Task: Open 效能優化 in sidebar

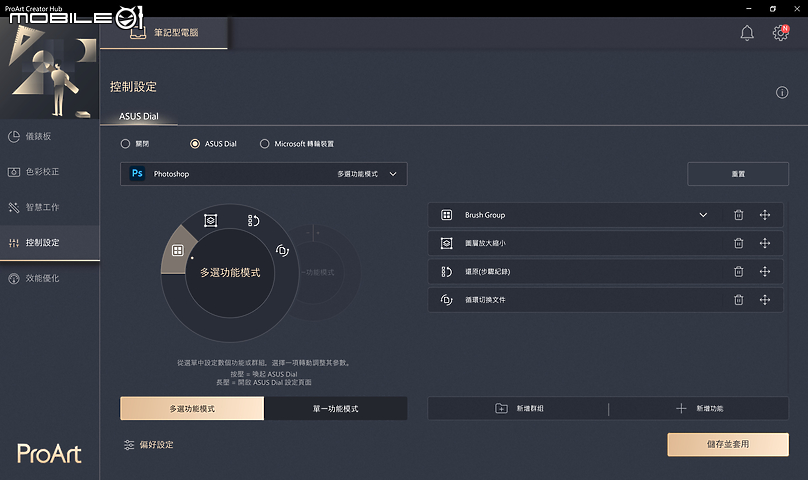Action: [x=49, y=278]
